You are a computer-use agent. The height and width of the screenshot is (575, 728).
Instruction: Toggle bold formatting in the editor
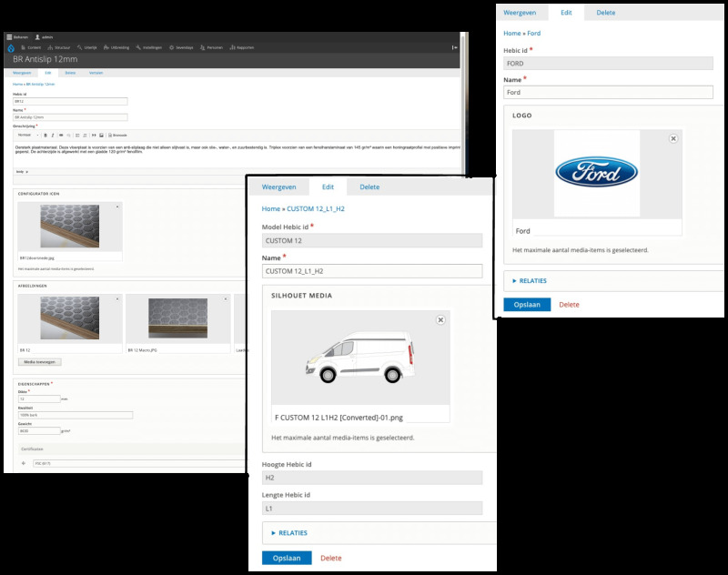pyautogui.click(x=44, y=135)
